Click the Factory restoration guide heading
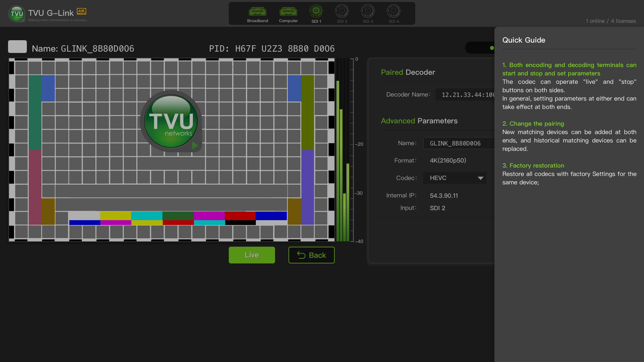 tap(533, 166)
